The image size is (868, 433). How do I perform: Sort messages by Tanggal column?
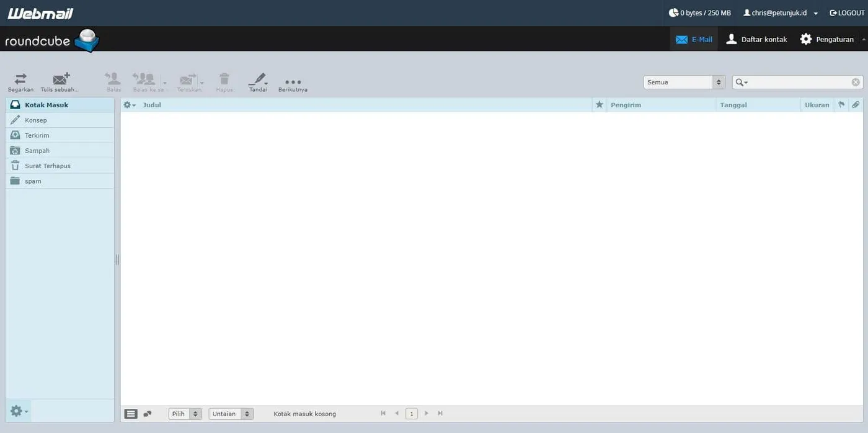coord(733,105)
